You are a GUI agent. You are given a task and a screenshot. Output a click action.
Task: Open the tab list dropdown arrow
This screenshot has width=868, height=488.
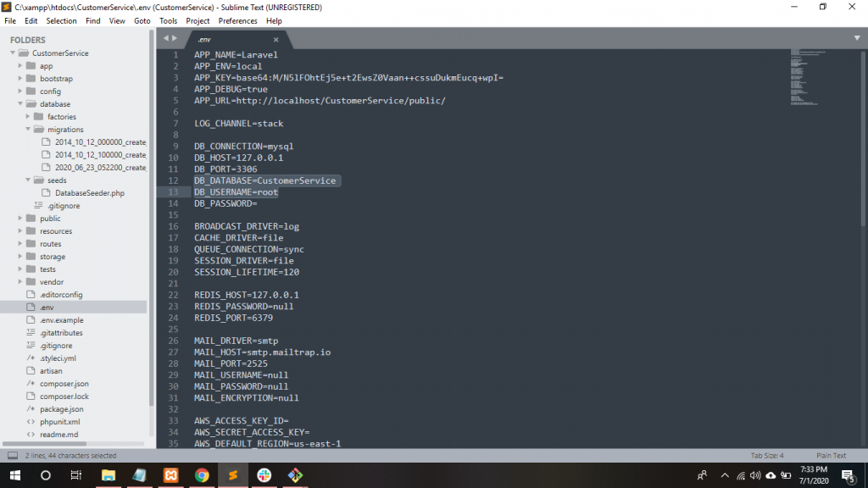coord(857,38)
